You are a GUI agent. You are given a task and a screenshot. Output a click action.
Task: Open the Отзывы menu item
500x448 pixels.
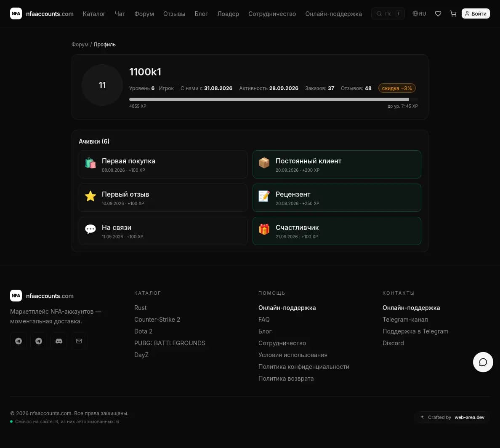click(174, 14)
